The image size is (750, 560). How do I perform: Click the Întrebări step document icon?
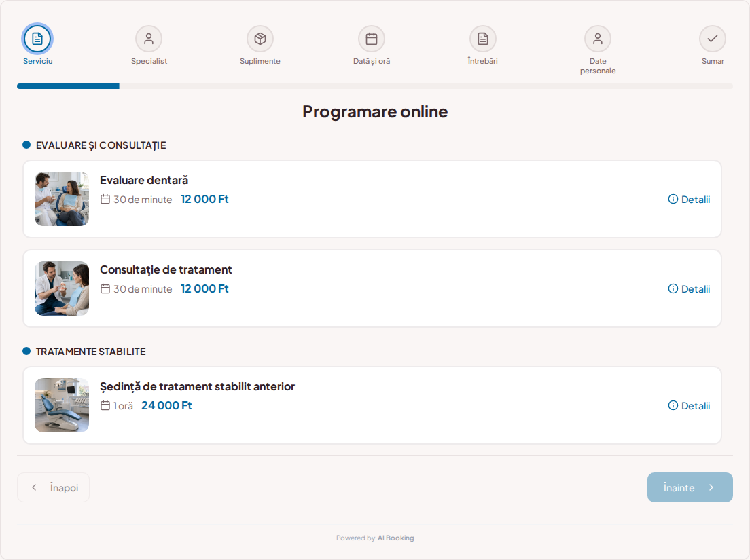[x=483, y=39]
